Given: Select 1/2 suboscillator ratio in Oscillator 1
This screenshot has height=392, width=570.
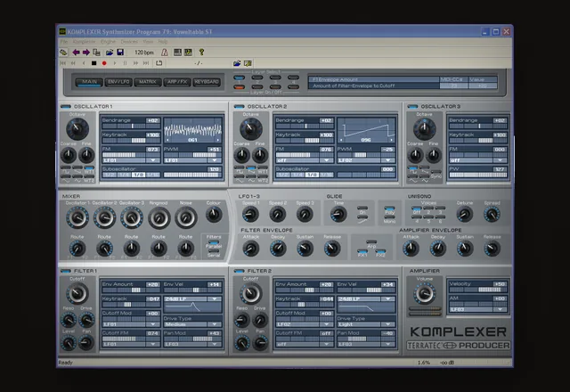Looking at the screenshot, I should point(109,175).
